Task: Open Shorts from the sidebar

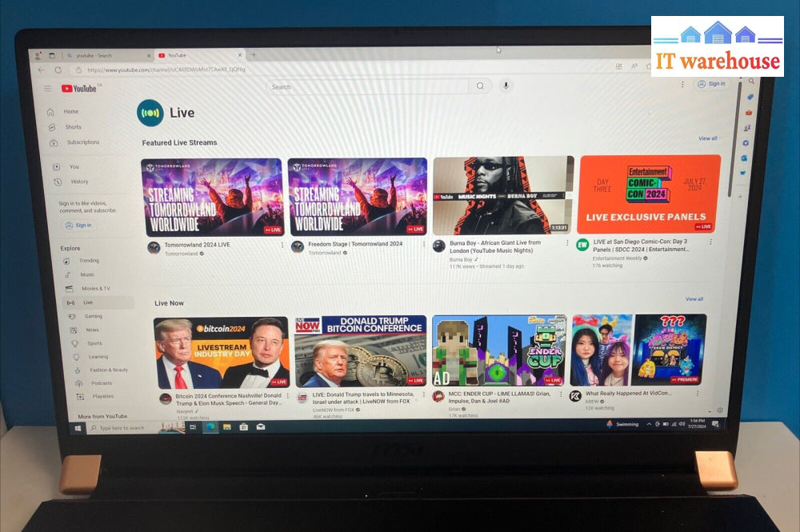Action: tap(73, 127)
